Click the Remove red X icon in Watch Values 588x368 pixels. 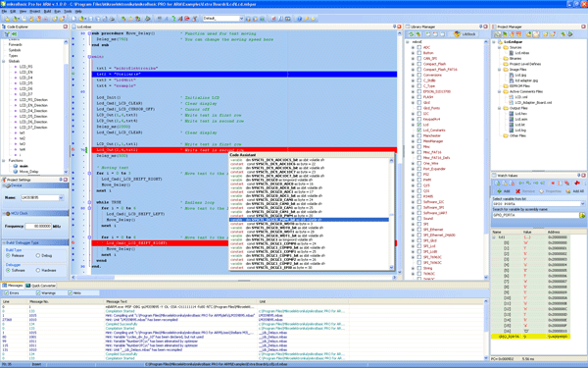coord(517,191)
